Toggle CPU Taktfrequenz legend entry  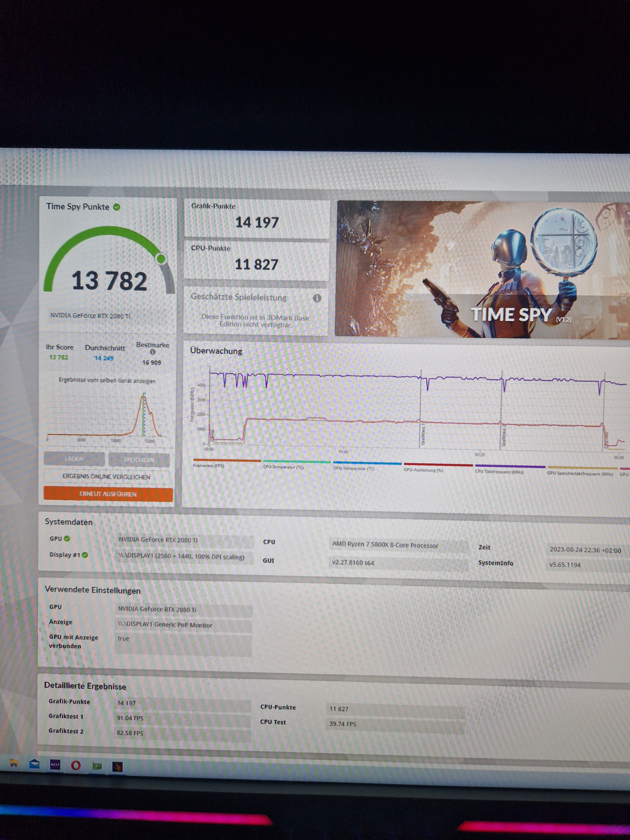coord(499,472)
